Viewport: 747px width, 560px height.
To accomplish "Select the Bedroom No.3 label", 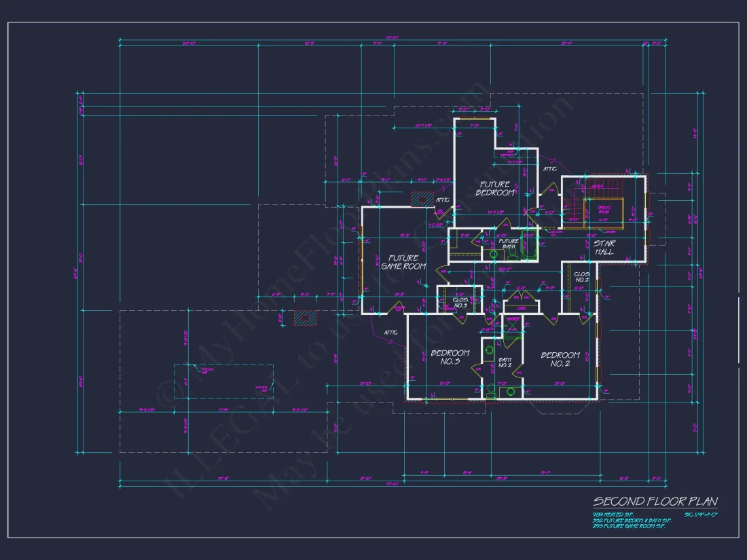I will [450, 357].
